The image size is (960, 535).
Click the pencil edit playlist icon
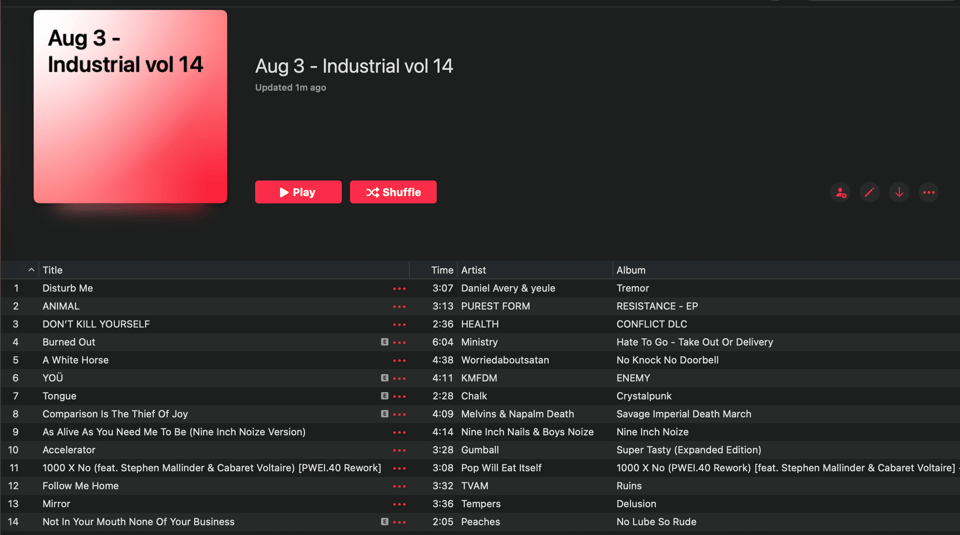pyautogui.click(x=869, y=192)
